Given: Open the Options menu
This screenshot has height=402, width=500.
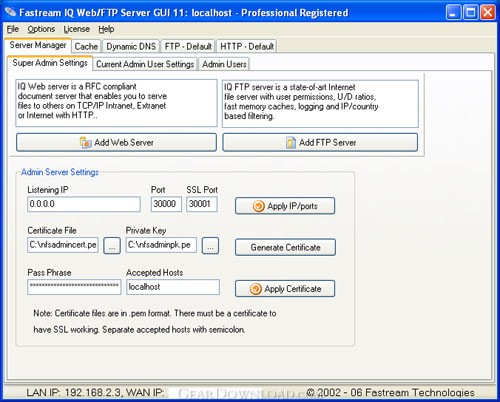Looking at the screenshot, I should (41, 29).
